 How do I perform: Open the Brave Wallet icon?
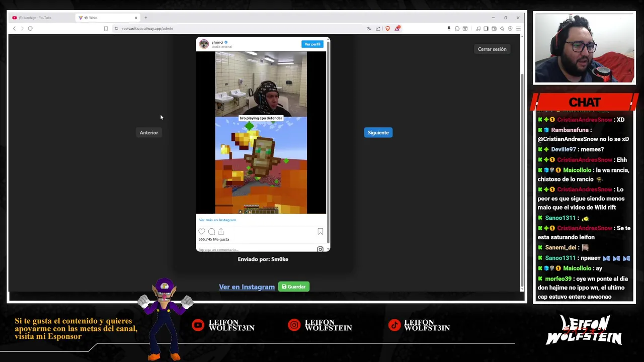[494, 29]
